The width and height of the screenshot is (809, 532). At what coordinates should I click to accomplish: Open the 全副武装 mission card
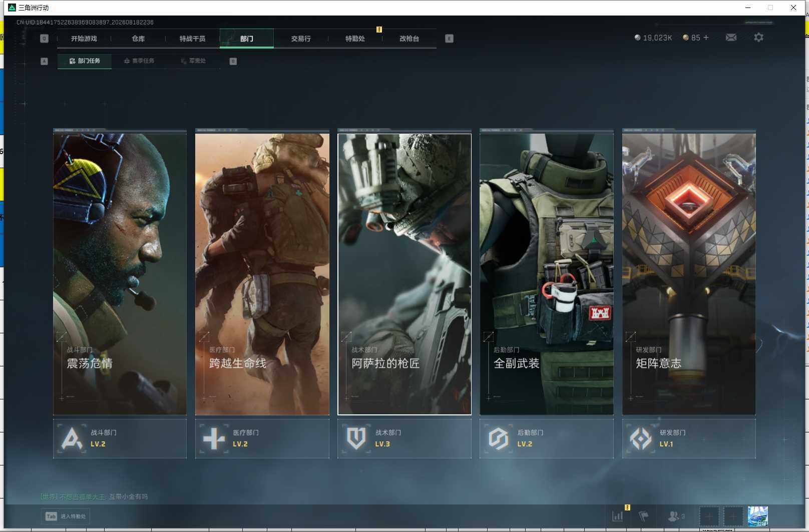547,274
